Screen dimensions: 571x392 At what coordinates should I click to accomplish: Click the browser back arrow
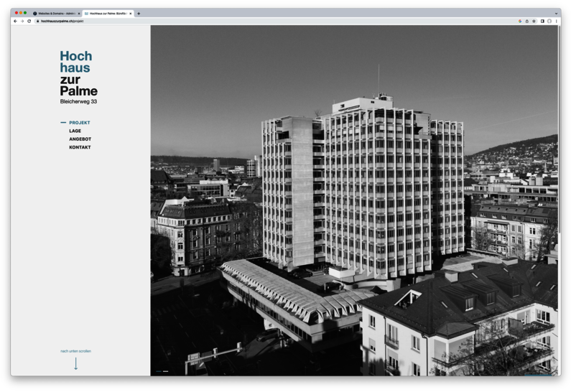pyautogui.click(x=16, y=22)
